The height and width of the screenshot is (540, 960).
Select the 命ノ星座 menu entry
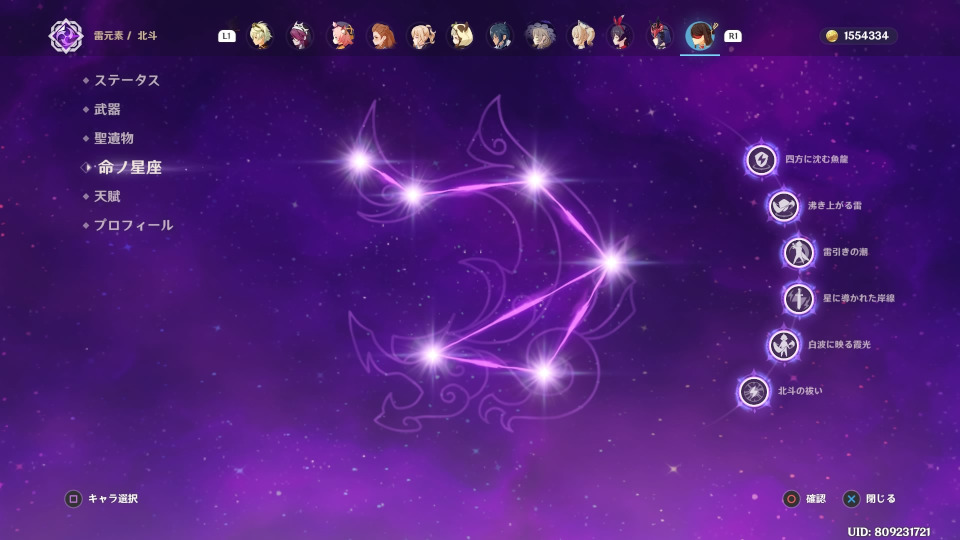[130, 167]
